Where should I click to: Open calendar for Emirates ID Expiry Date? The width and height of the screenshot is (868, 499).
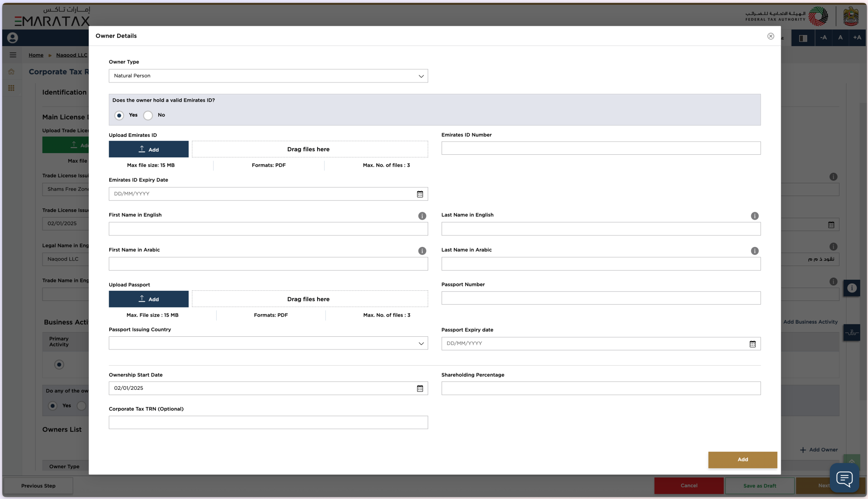pyautogui.click(x=420, y=194)
